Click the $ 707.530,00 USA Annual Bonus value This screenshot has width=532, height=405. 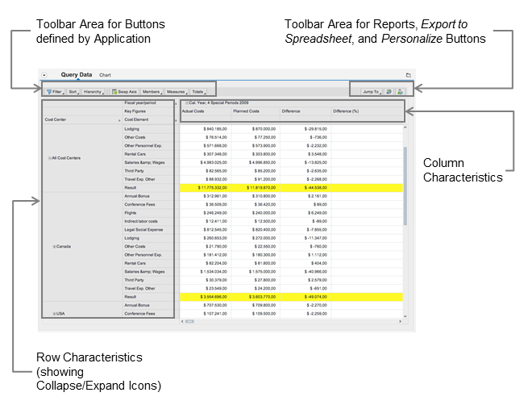click(x=206, y=306)
